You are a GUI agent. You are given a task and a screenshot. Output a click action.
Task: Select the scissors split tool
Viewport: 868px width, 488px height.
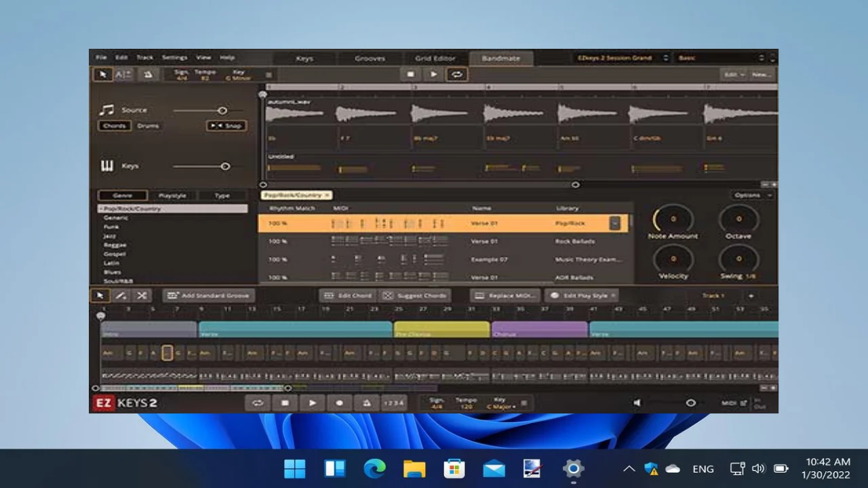[x=142, y=296]
